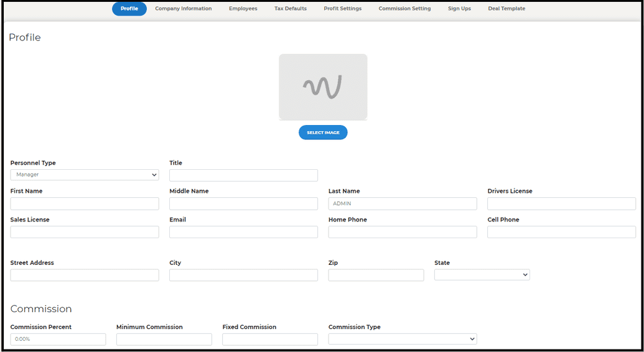The width and height of the screenshot is (644, 352).
Task: Click the profile image placeholder thumbnail
Action: click(323, 87)
